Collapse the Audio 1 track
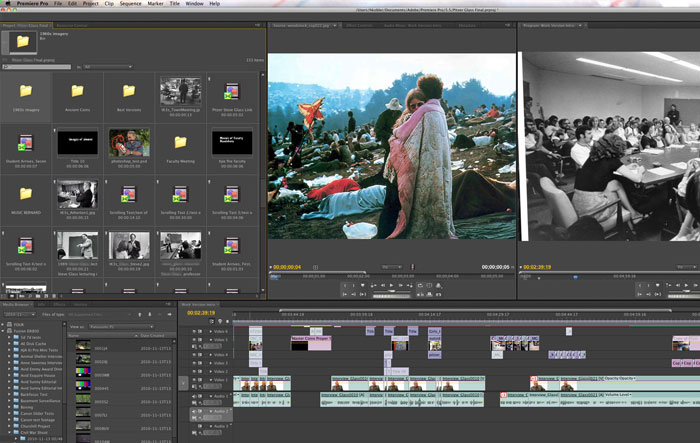Screen dimensions: 700x443 click(x=211, y=396)
